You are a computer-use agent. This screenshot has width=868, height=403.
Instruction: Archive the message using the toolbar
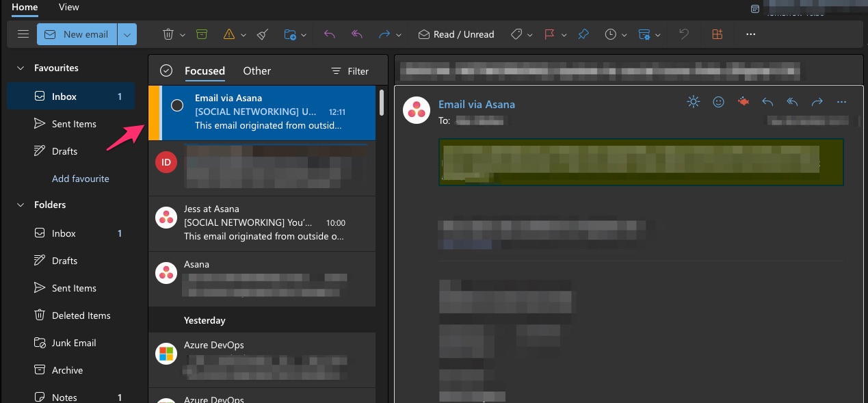pos(201,34)
